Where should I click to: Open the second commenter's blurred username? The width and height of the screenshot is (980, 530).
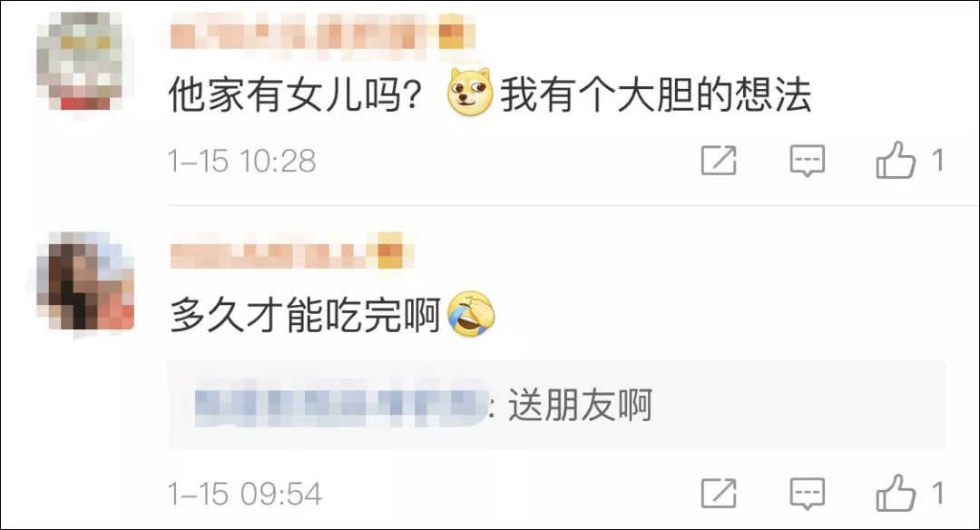pyautogui.click(x=269, y=254)
